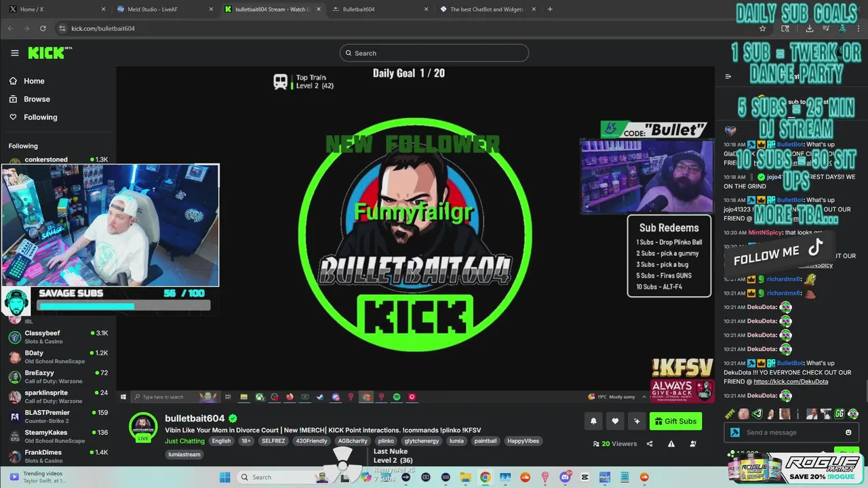Open BreEazyy channel in sidebar
This screenshot has width=868, height=488.
(x=58, y=377)
